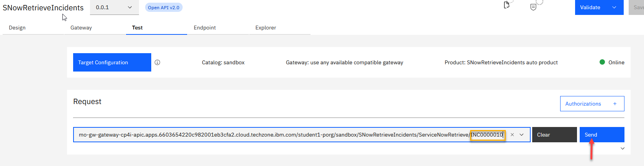644x166 pixels.
Task: Add Authorizations to the request
Action: pos(592,104)
